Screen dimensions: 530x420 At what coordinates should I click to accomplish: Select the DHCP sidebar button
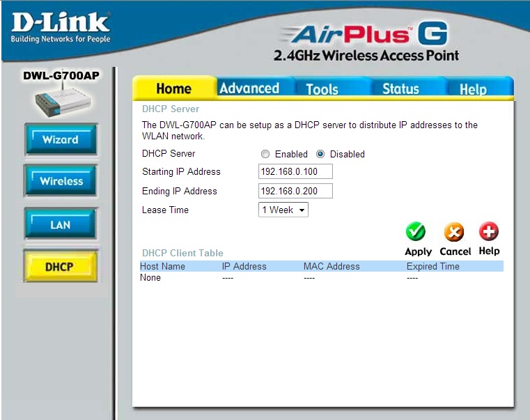coord(61,266)
